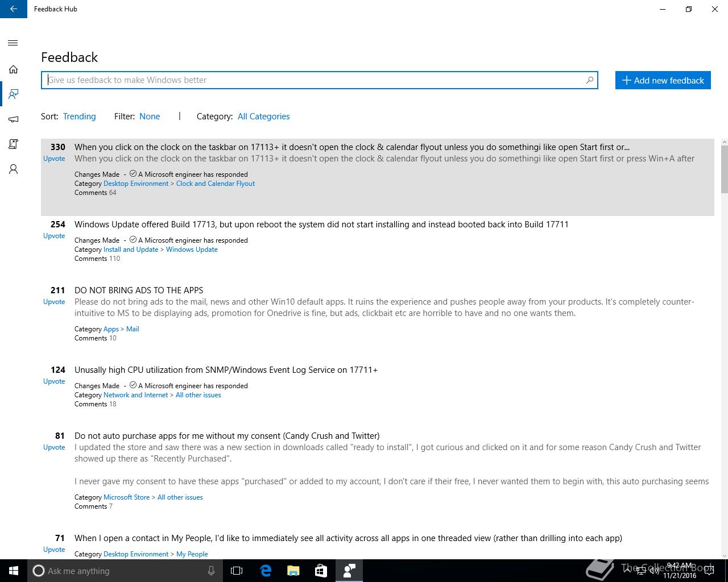
Task: Click Cortana microphone icon
Action: click(211, 571)
